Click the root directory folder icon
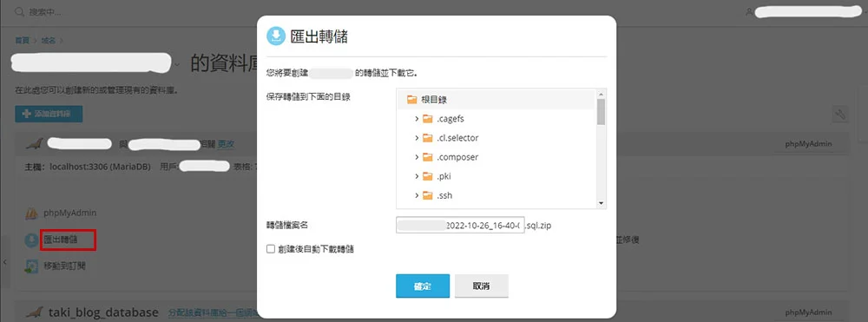The height and width of the screenshot is (322, 868). click(411, 100)
